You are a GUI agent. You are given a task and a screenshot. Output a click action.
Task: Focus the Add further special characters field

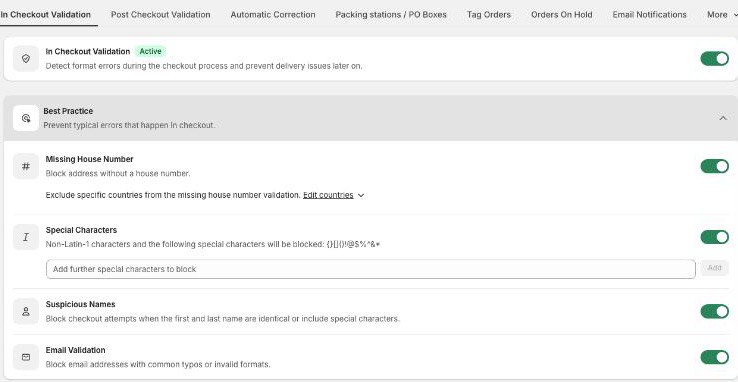coord(371,269)
